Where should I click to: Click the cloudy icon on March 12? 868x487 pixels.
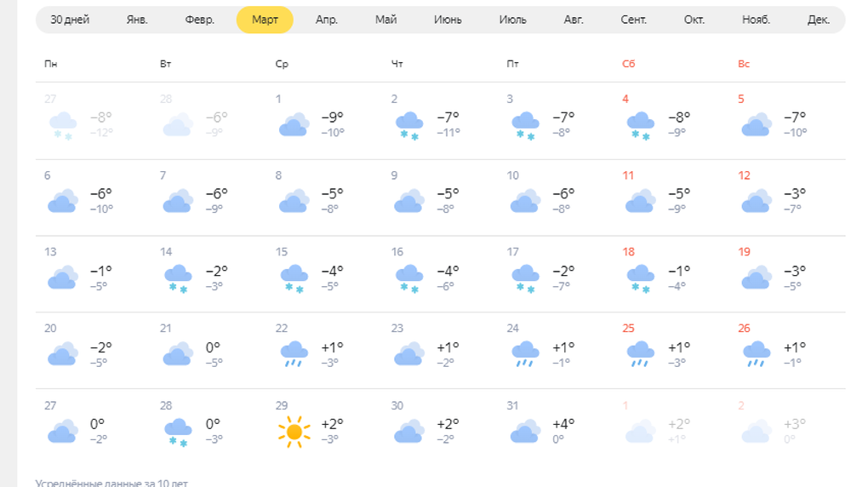[757, 202]
